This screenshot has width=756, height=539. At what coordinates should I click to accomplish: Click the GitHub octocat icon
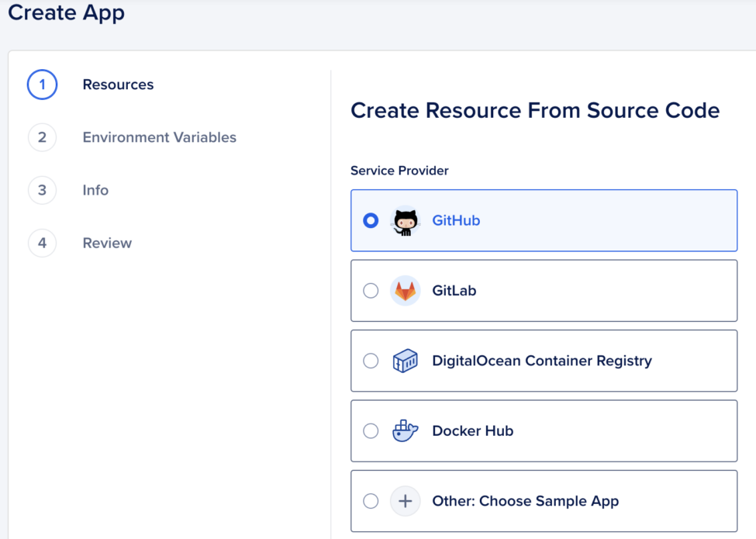pos(406,220)
